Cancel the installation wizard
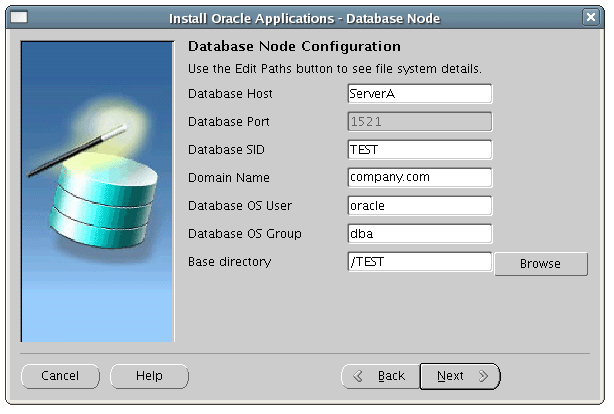 click(60, 376)
